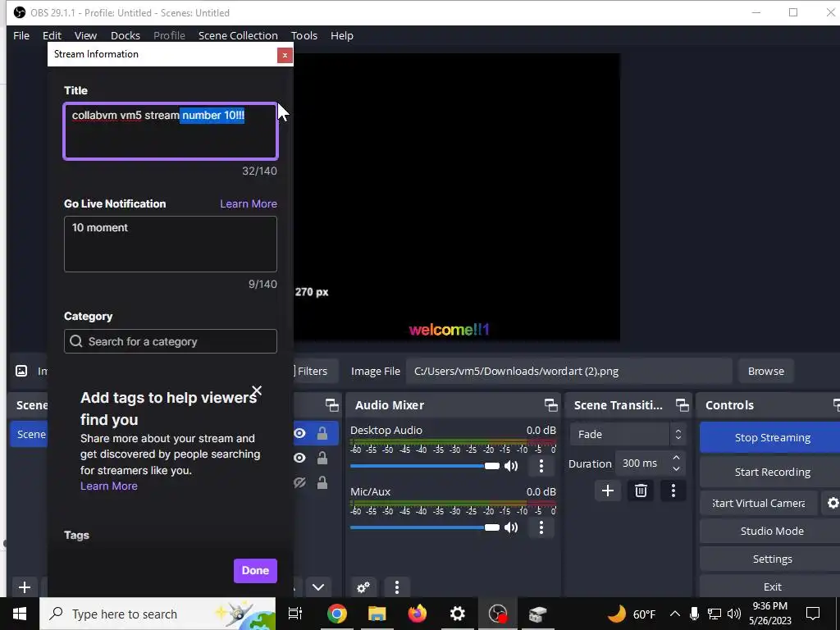Viewport: 840px width, 630px height.
Task: Show hidden system tray icons chevron
Action: click(675, 614)
